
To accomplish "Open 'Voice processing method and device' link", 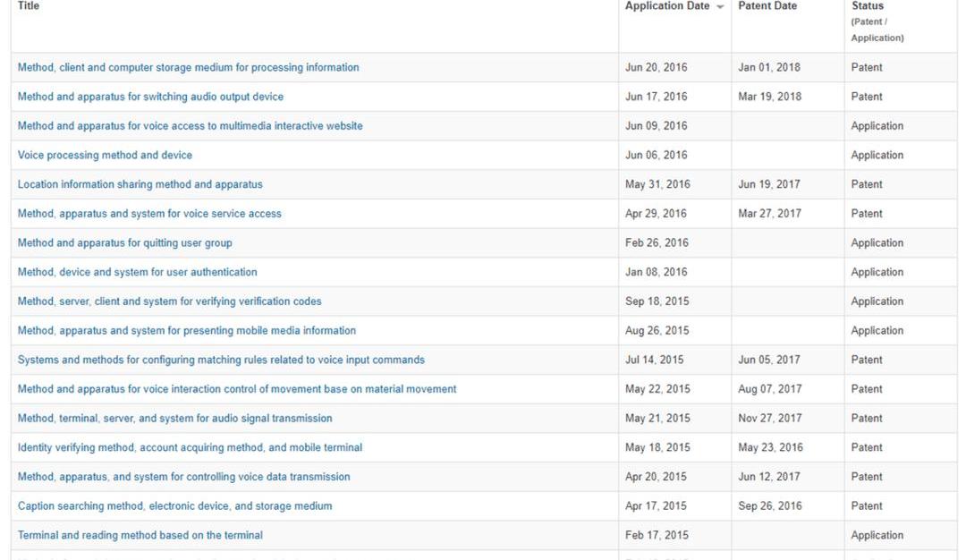I will coord(105,156).
